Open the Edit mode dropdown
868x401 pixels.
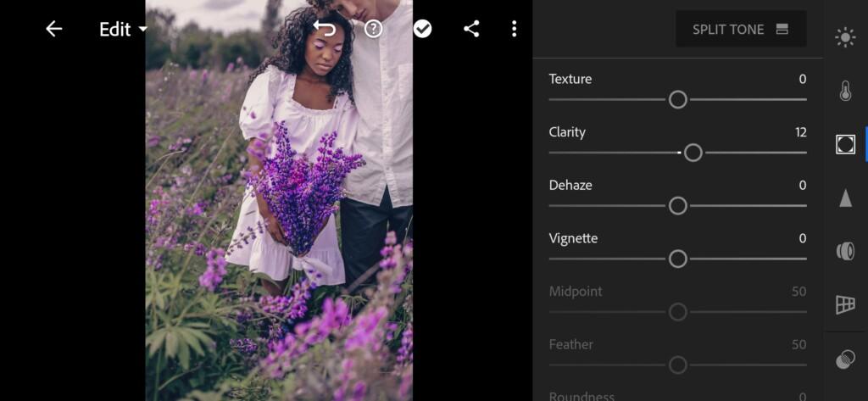[123, 30]
